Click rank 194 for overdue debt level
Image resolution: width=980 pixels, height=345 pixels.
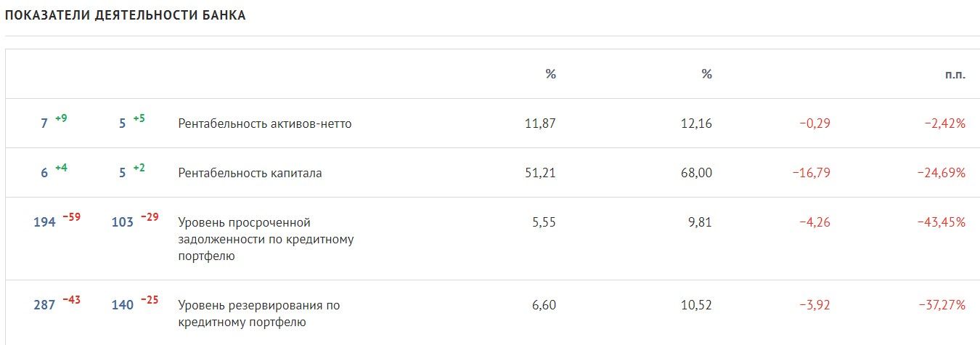(44, 222)
